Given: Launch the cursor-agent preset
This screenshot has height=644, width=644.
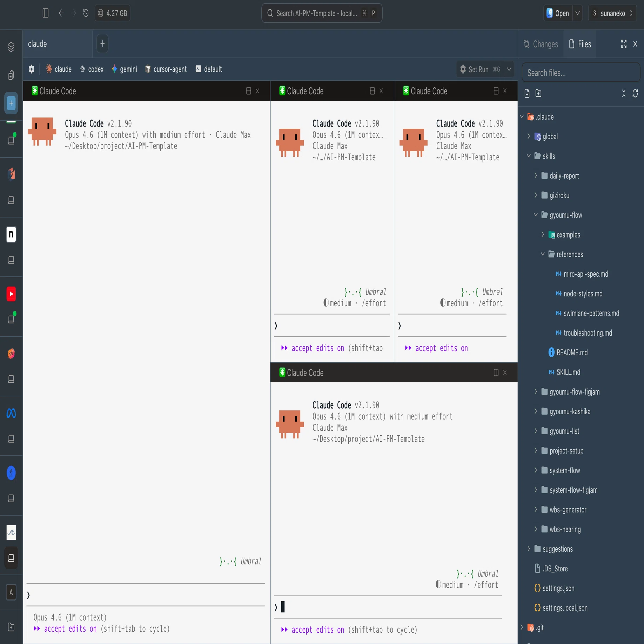Looking at the screenshot, I should click(x=166, y=69).
